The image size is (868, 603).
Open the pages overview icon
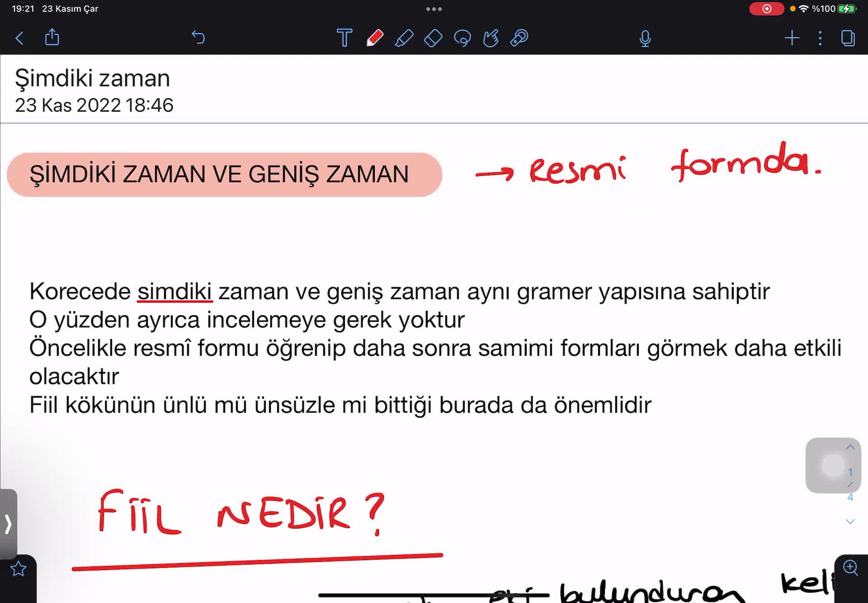click(x=848, y=38)
